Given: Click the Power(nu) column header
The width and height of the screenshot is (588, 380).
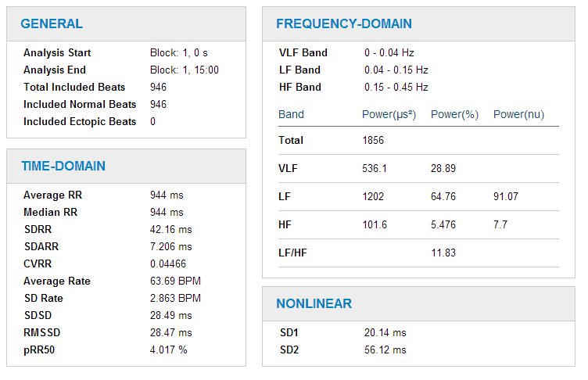Looking at the screenshot, I should [x=518, y=115].
